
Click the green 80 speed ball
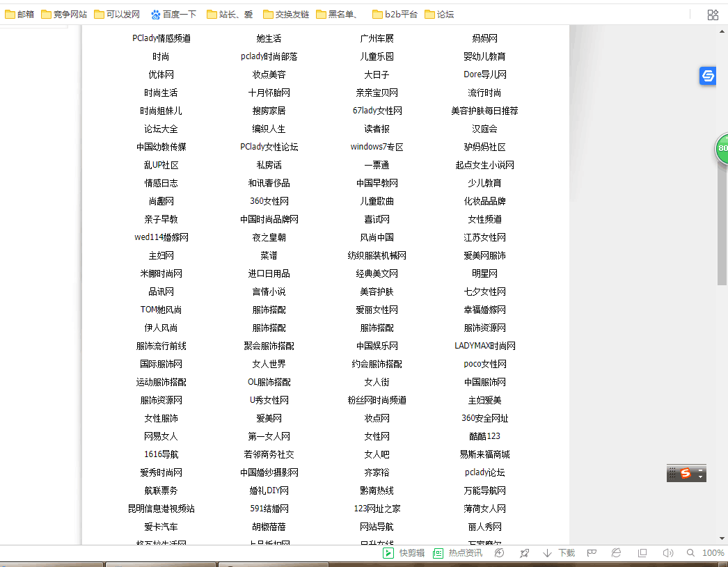722,148
